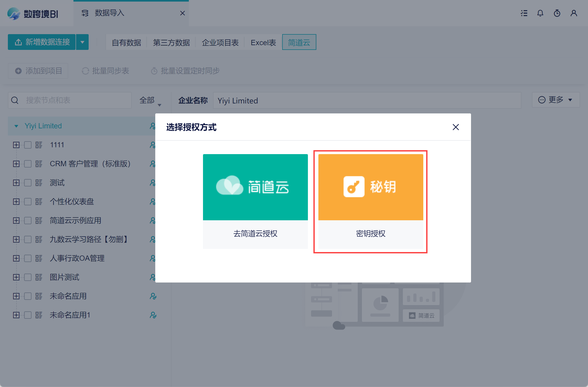Select the 人事行政OA管理 checkbox
This screenshot has width=588, height=387.
(28, 258)
